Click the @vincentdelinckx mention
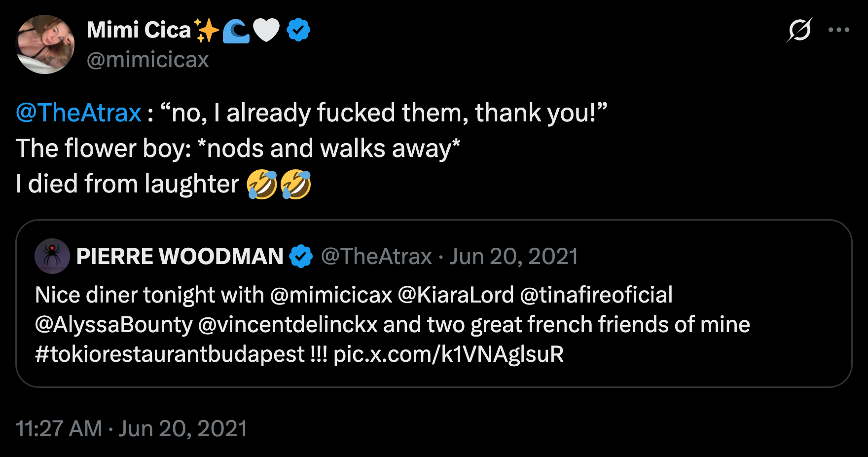The height and width of the screenshot is (457, 868). click(x=288, y=325)
